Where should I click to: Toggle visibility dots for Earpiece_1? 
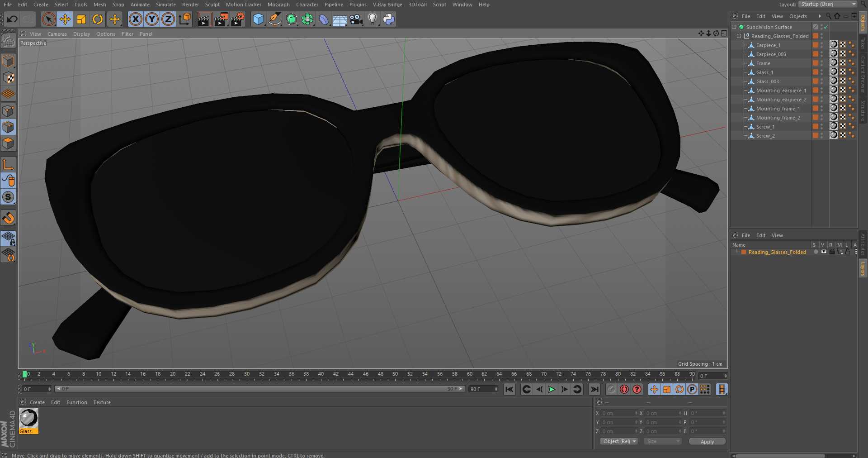(x=822, y=45)
